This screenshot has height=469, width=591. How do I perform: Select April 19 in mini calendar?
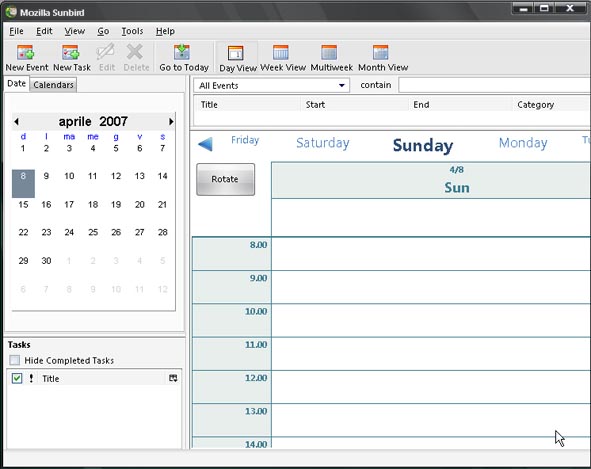click(116, 205)
